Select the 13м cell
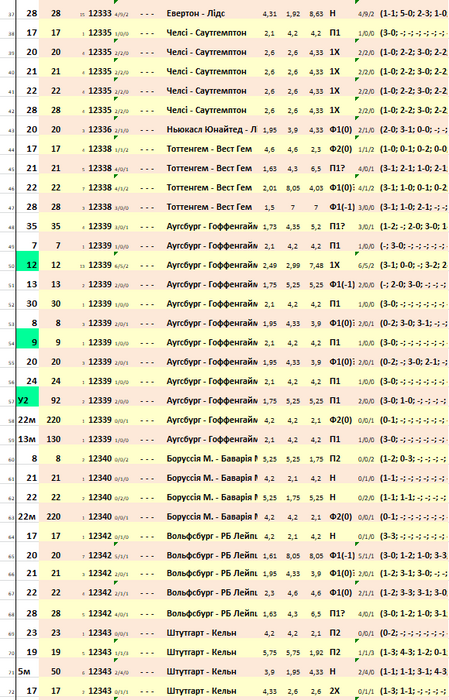This screenshot has width=449, height=700. pyautogui.click(x=28, y=439)
